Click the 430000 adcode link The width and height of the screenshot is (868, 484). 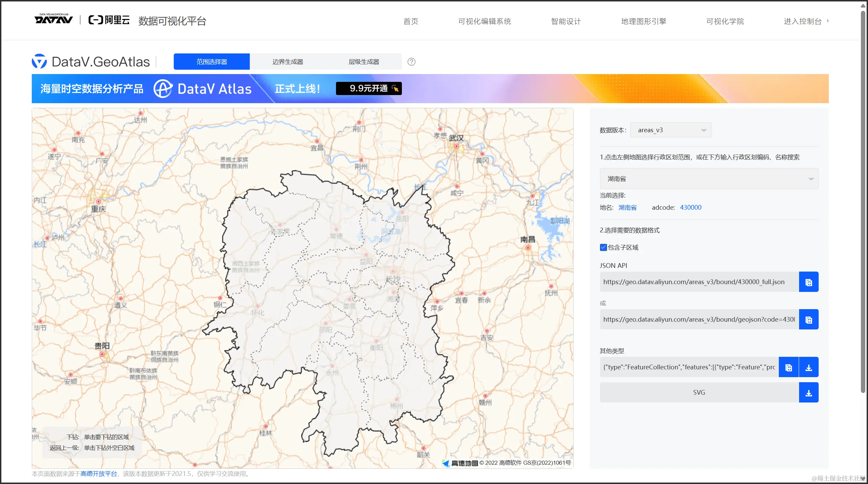691,208
